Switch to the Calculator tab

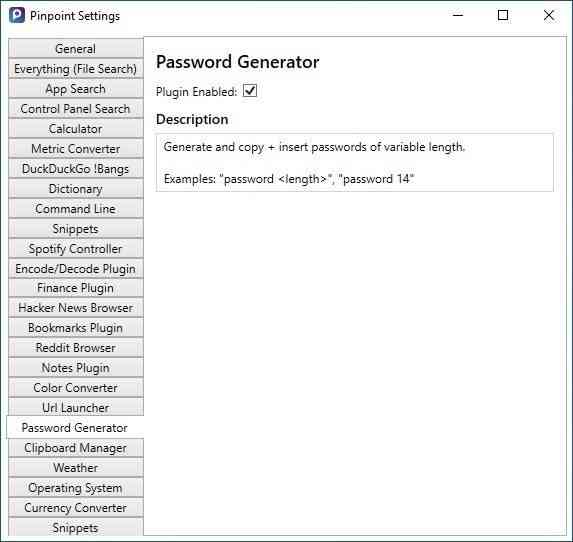pyautogui.click(x=76, y=129)
